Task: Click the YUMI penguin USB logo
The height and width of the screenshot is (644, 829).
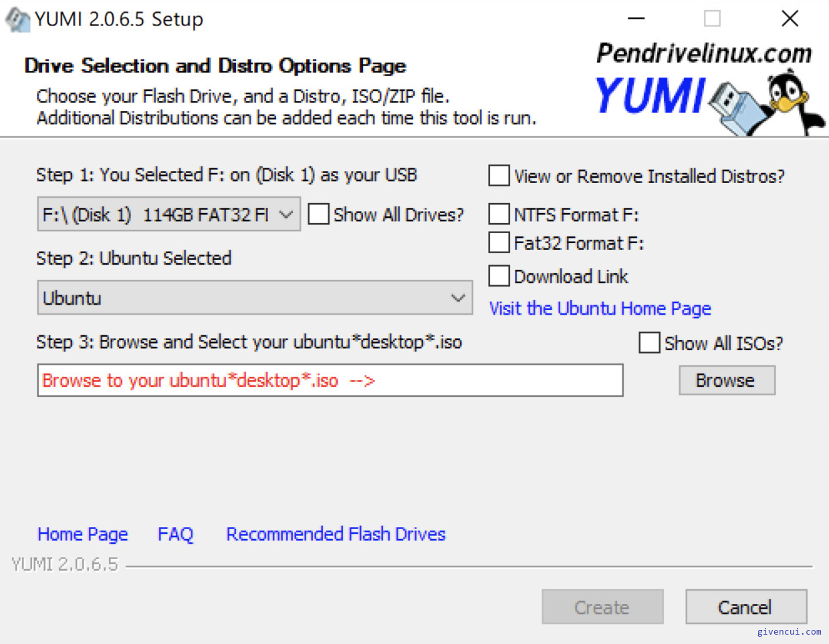Action: tap(766, 104)
